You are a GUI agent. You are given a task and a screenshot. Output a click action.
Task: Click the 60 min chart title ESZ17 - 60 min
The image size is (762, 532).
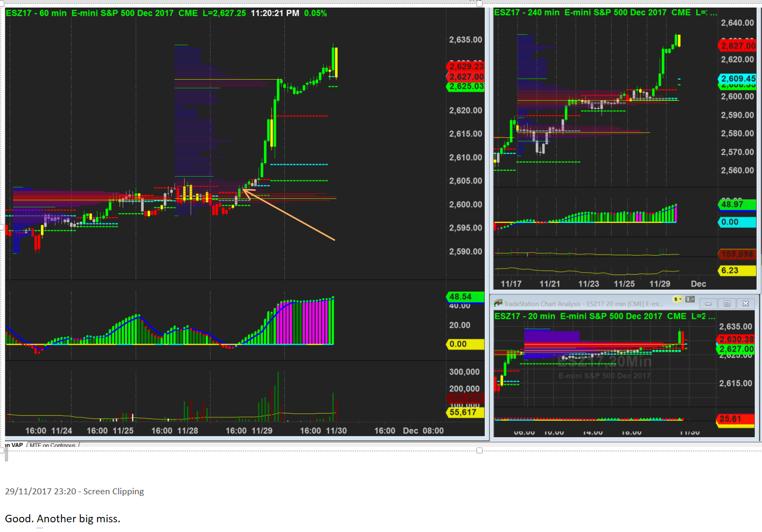tap(36, 13)
